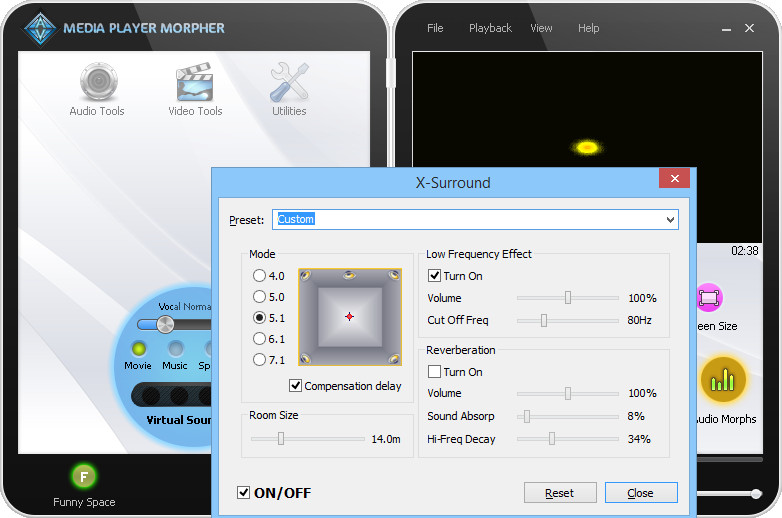Click the pink Screen Size icon
Viewport: 782px width, 518px height.
pos(709,298)
